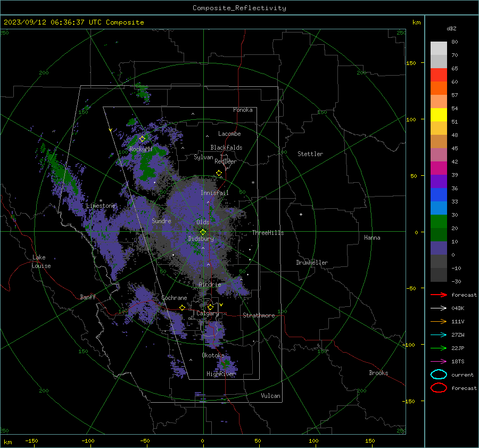Click the RockyMH town label

(141, 149)
